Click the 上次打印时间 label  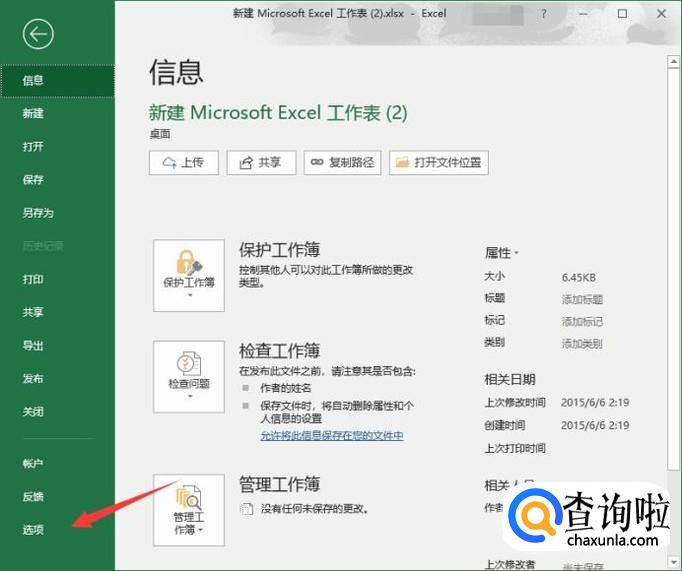click(515, 448)
